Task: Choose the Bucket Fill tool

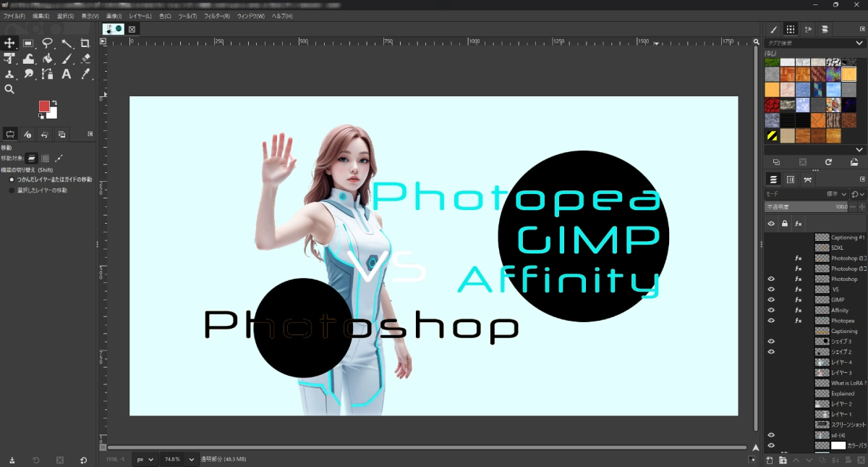Action: pos(47,59)
